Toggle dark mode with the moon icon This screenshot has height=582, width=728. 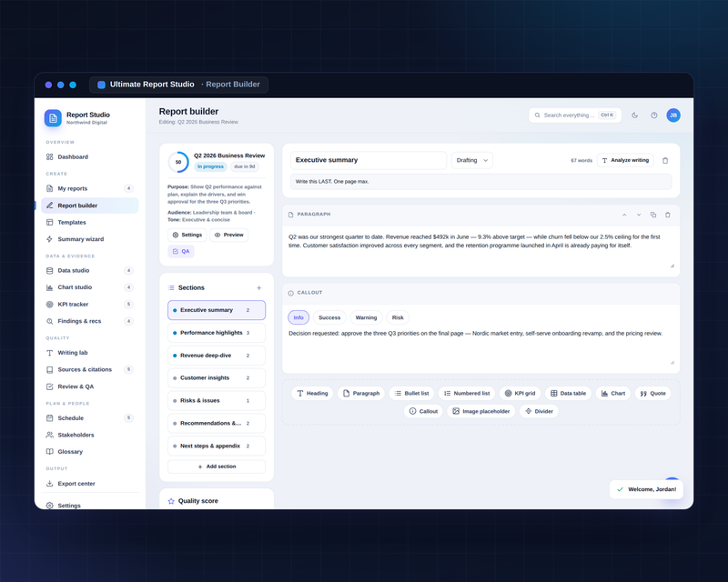click(x=634, y=115)
